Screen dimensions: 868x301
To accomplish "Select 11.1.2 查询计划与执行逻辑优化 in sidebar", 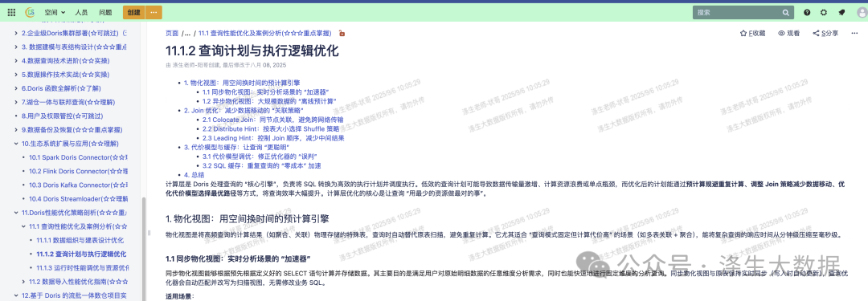I will tap(82, 254).
